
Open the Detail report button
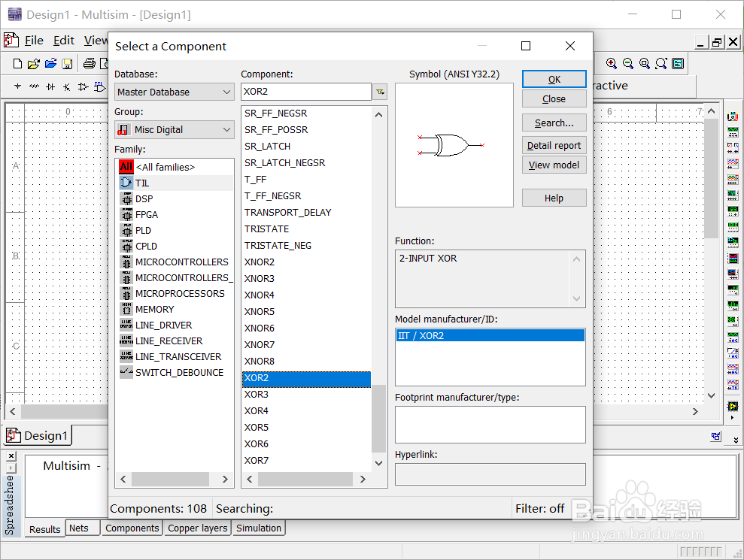(554, 146)
